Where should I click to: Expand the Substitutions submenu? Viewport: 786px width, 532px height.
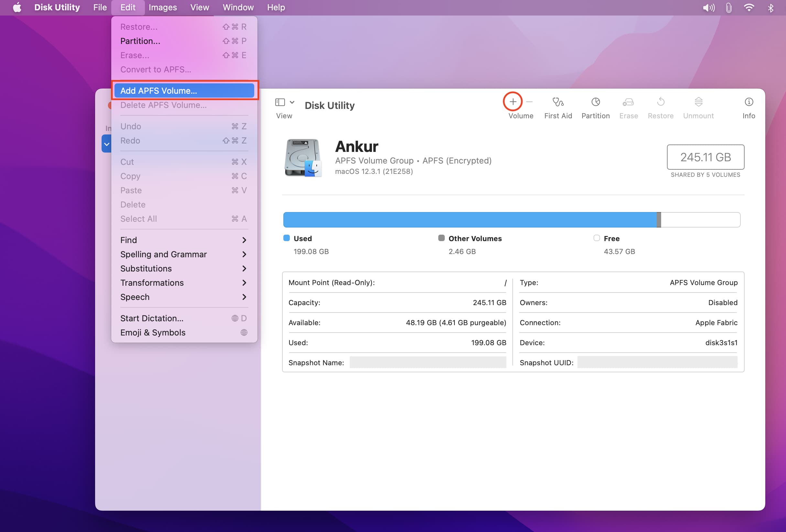184,268
